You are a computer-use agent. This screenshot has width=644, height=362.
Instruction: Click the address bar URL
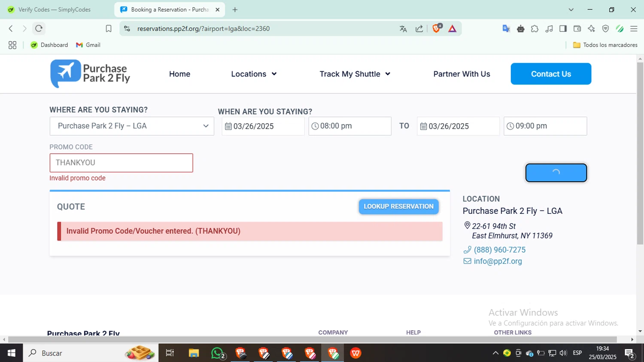[x=204, y=29]
